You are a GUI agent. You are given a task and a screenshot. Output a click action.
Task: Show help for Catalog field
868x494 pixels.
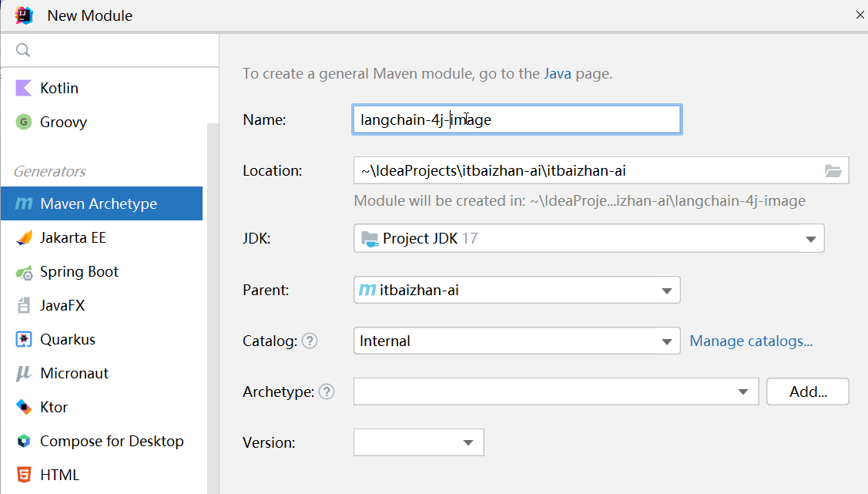click(x=310, y=341)
